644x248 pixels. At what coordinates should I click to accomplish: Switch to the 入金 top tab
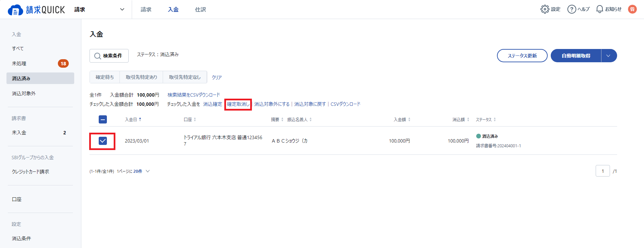pyautogui.click(x=173, y=10)
